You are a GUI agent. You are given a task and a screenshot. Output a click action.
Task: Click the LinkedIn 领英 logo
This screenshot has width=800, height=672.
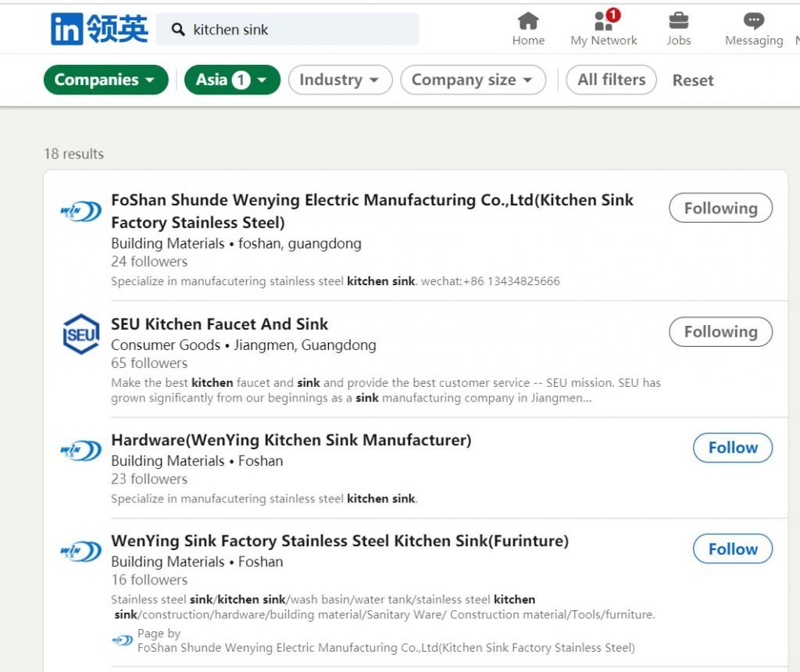coord(99,29)
